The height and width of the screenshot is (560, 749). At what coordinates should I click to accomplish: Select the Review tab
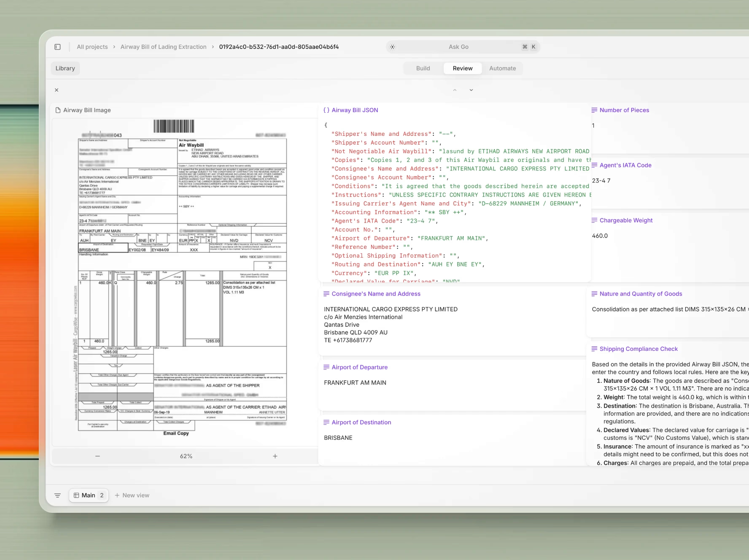point(463,68)
